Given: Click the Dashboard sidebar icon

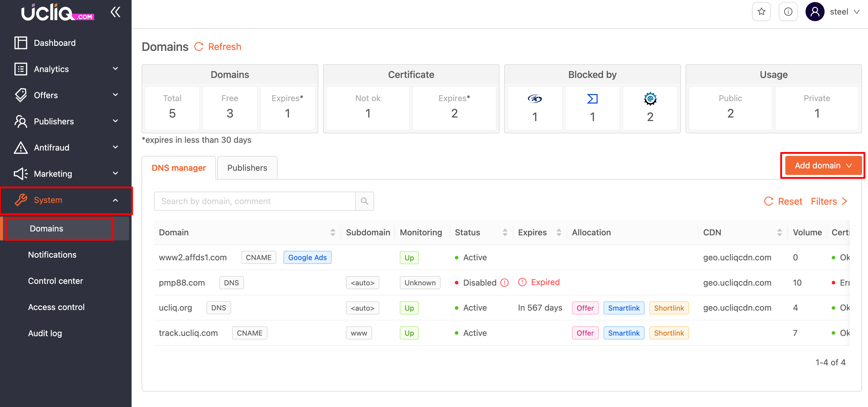Looking at the screenshot, I should pyautogui.click(x=21, y=43).
